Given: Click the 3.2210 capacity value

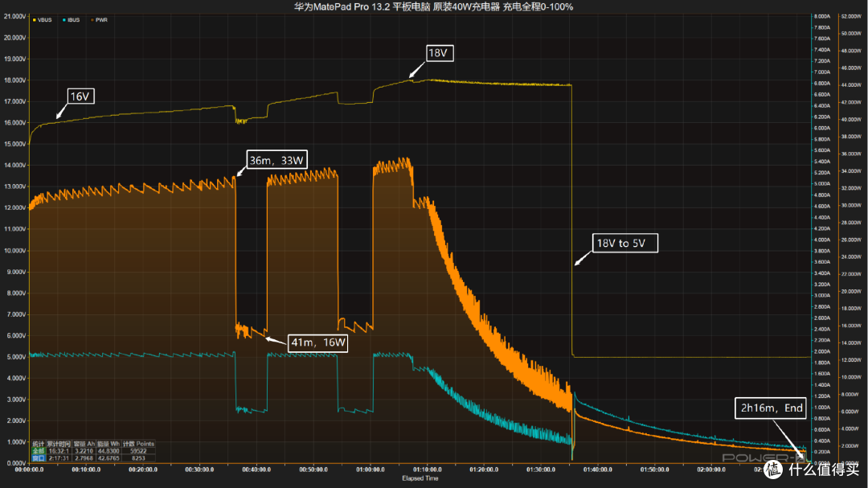Looking at the screenshot, I should 84,451.
